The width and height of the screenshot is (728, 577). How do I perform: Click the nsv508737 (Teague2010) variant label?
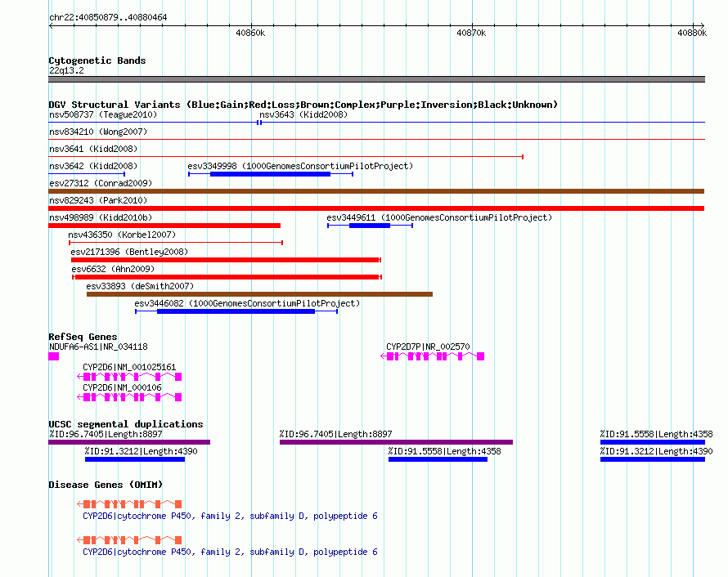pyautogui.click(x=103, y=114)
